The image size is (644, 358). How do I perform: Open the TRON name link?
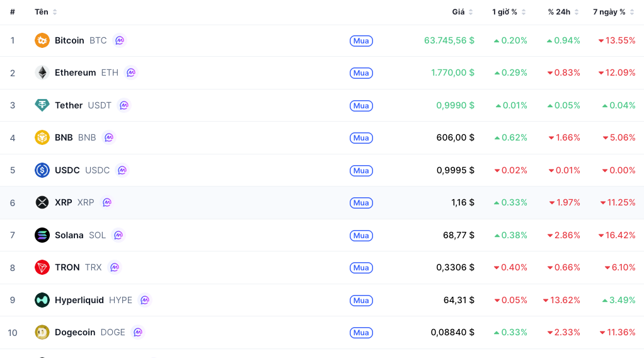tap(67, 267)
